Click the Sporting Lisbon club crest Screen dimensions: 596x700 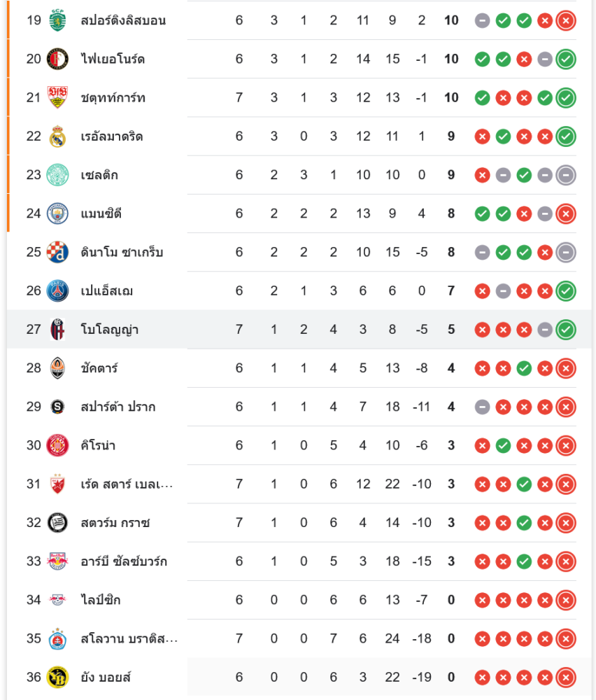[57, 20]
